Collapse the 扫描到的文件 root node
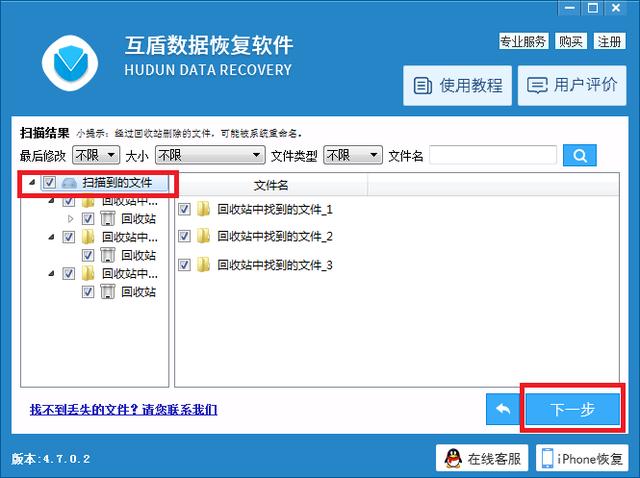Image resolution: width=640 pixels, height=478 pixels. tap(32, 182)
